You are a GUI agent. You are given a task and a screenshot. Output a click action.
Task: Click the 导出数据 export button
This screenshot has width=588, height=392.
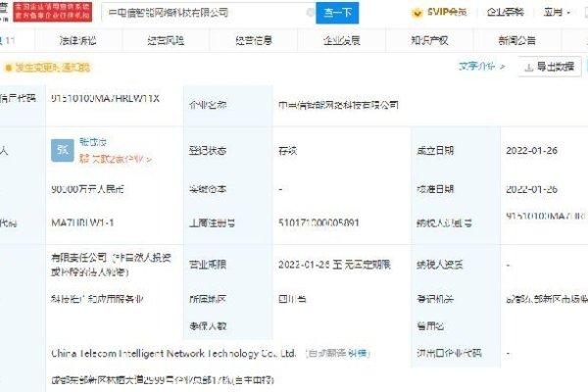[x=550, y=67]
